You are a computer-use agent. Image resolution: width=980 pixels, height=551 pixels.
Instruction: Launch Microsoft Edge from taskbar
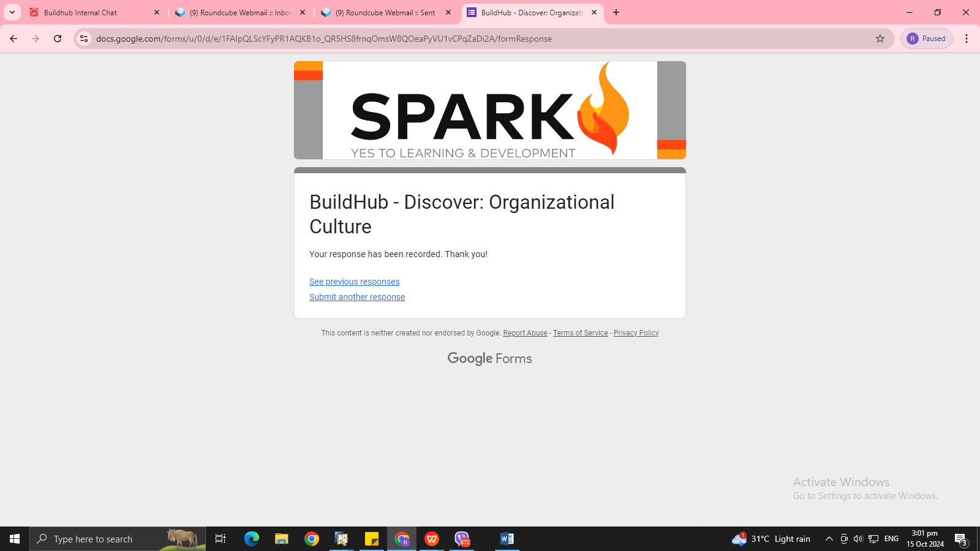tap(251, 539)
